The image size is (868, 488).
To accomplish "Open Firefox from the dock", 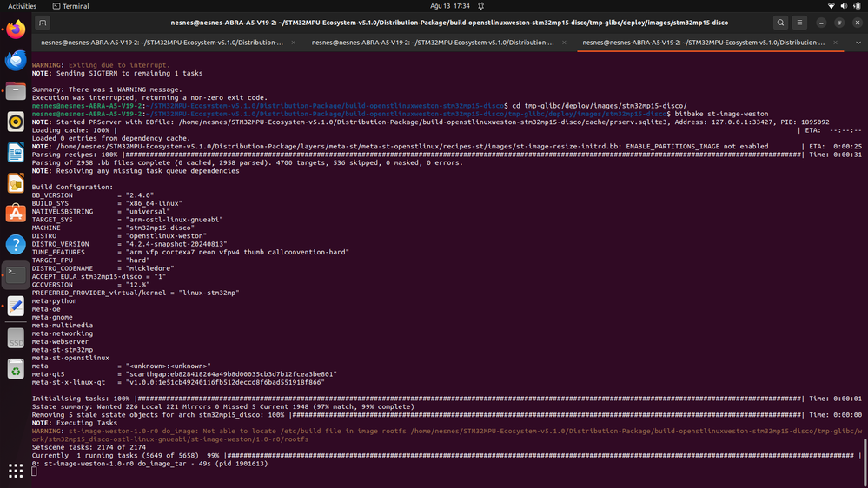I will tap(16, 30).
